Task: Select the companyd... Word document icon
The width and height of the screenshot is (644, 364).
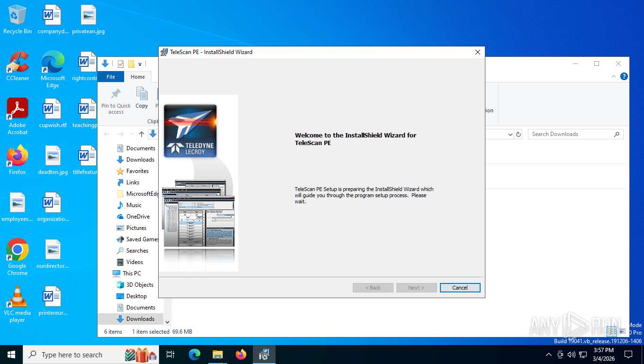Action: tap(53, 20)
